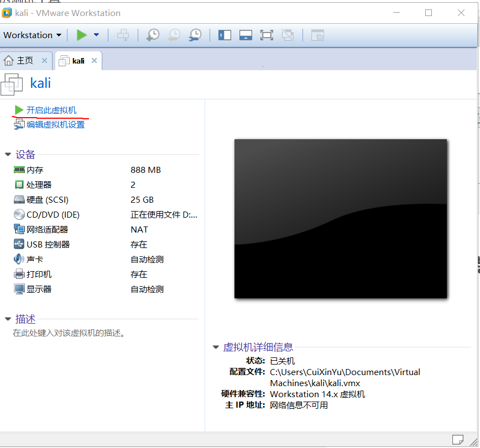
Task: Close the 主页 tab
Action: click(44, 61)
